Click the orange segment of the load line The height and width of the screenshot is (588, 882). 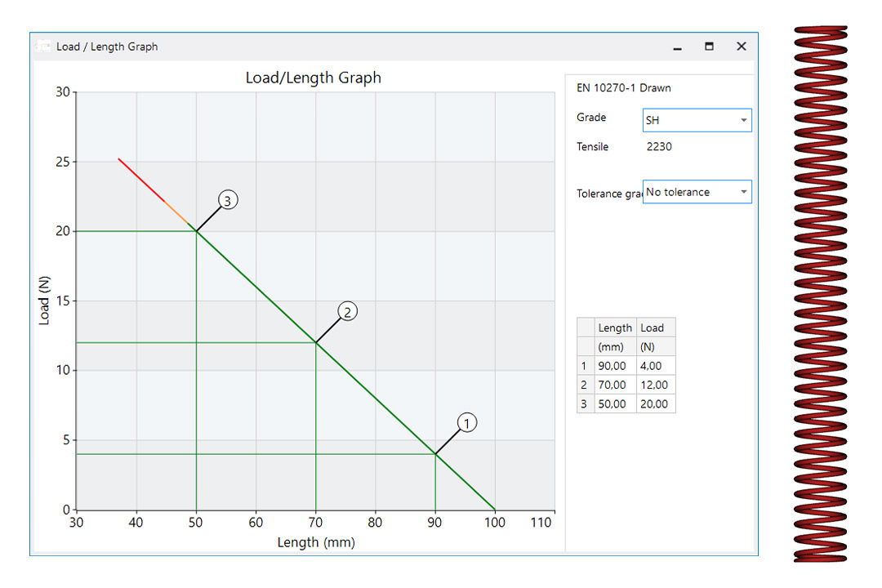pos(176,212)
